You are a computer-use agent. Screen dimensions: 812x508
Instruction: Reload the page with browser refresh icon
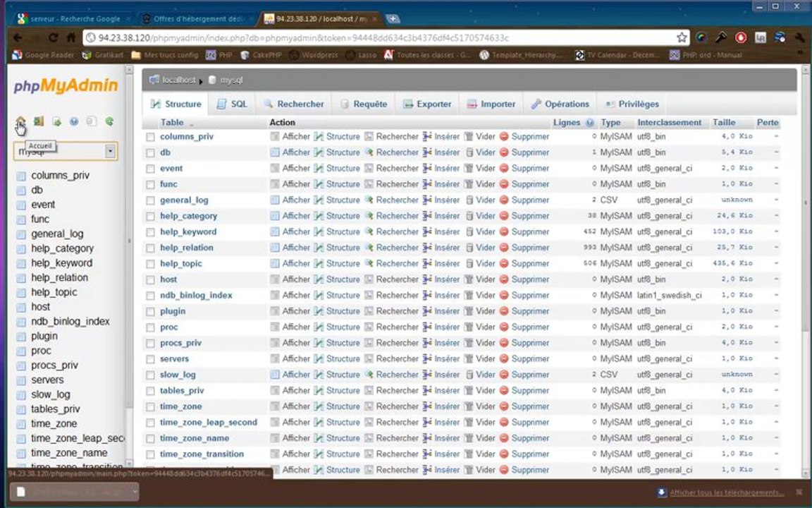coord(54,38)
